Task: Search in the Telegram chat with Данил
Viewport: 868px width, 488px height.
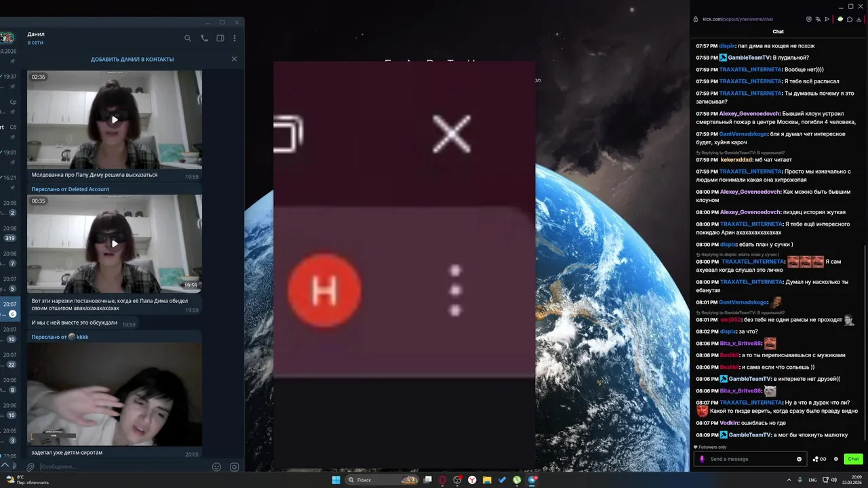Action: pos(188,39)
